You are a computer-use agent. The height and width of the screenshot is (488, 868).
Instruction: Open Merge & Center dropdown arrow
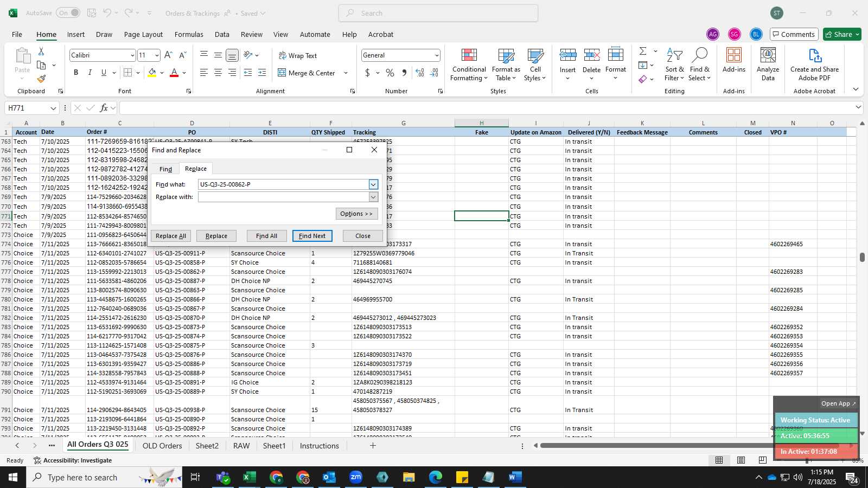click(346, 73)
